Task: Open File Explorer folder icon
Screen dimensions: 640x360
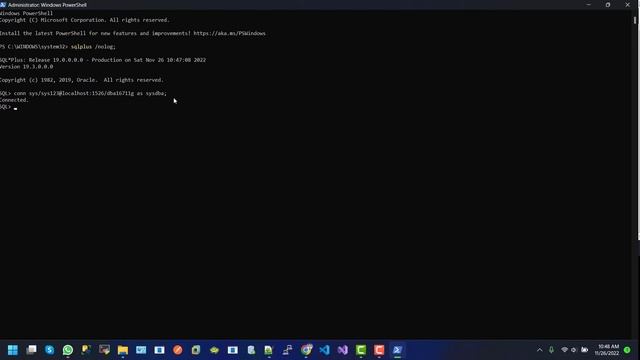Action: coord(123,350)
